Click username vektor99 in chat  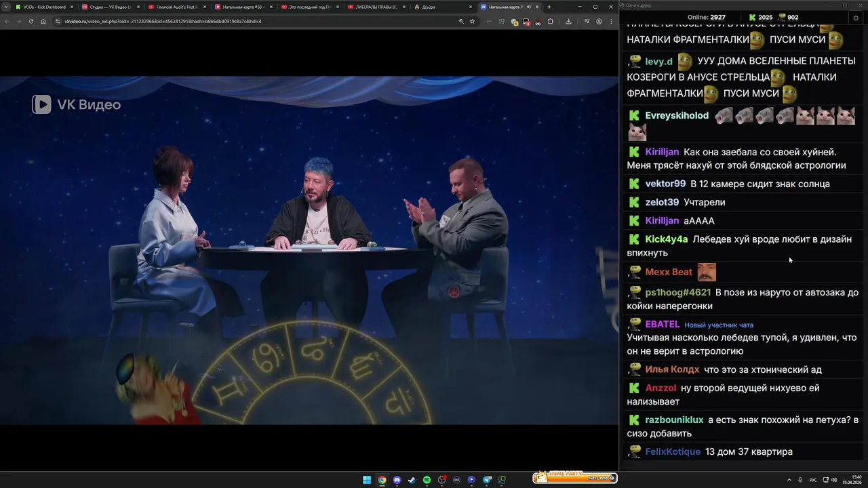tap(665, 184)
